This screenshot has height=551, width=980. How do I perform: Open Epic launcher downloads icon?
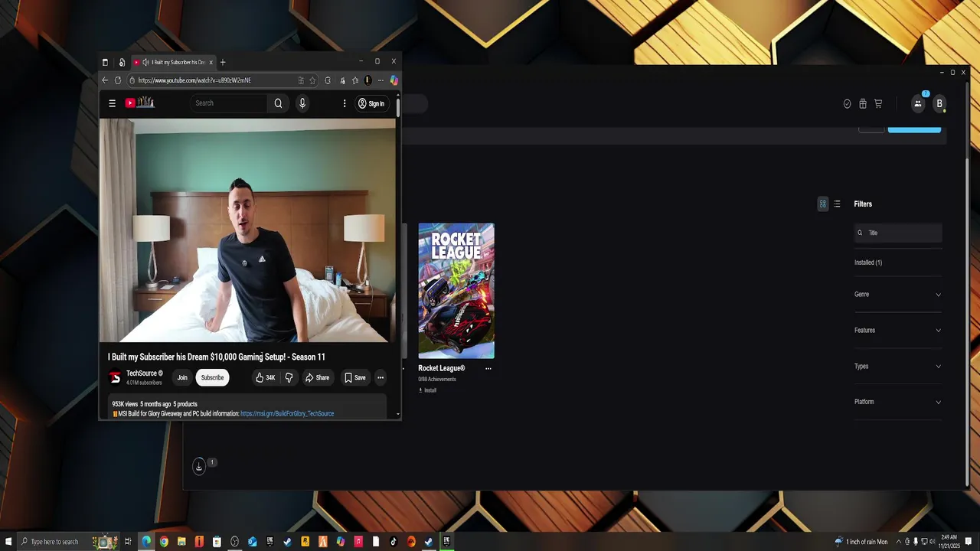199,466
